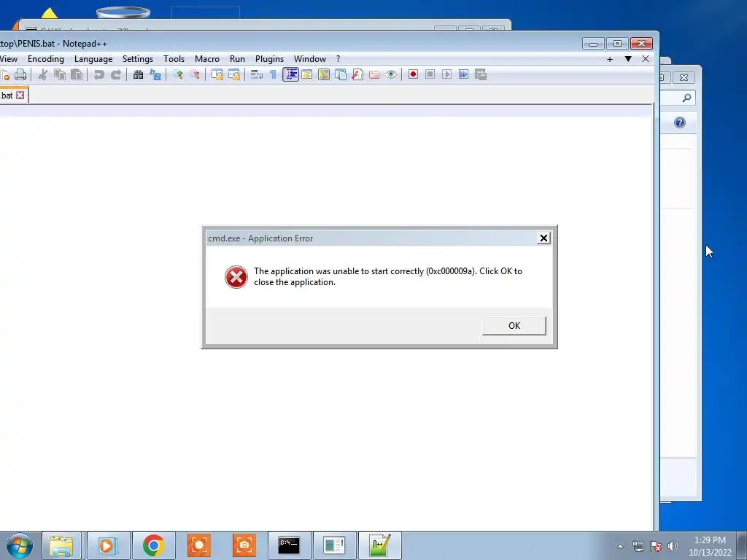Close the .bat tab with its red X

tap(20, 96)
